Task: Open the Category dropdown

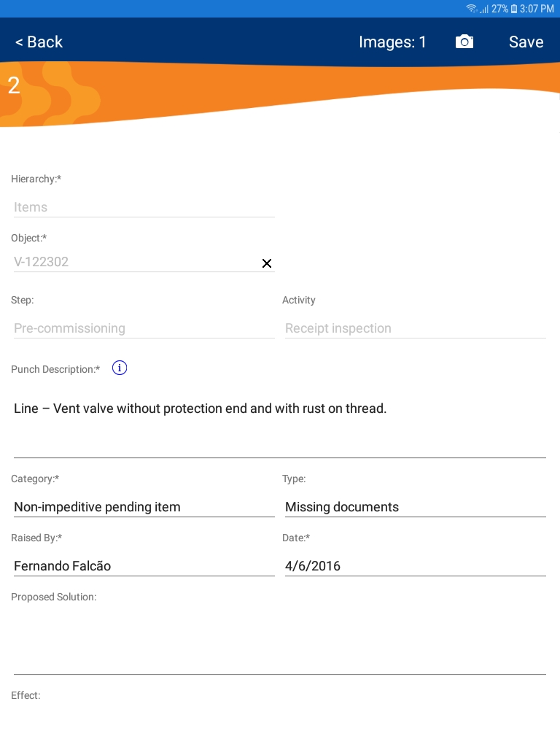Action: (x=144, y=507)
